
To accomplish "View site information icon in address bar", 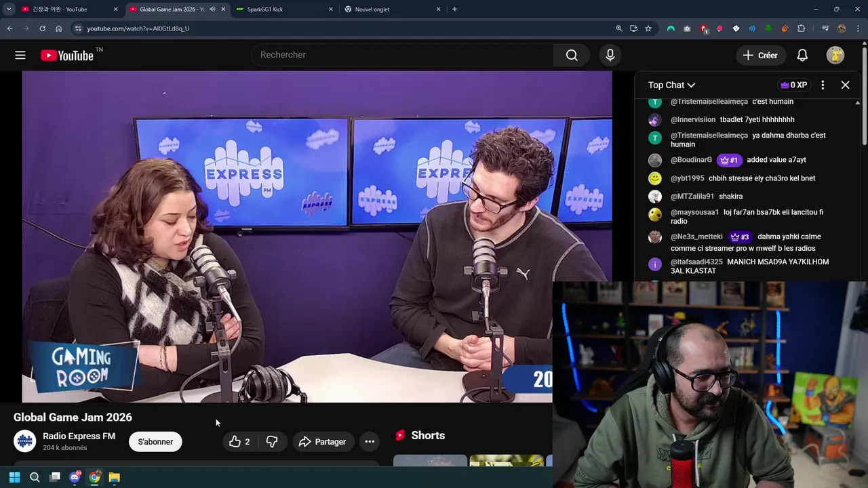I will pyautogui.click(x=78, y=28).
